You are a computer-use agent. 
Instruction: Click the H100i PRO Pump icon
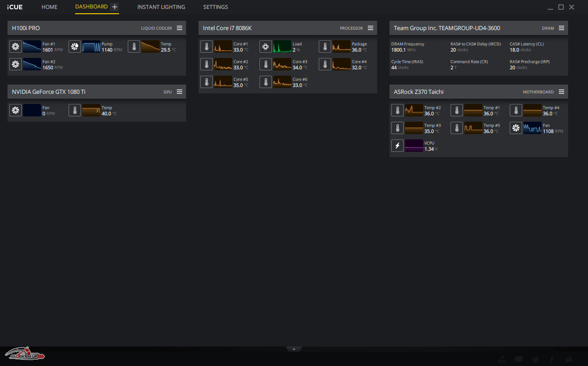tap(75, 46)
